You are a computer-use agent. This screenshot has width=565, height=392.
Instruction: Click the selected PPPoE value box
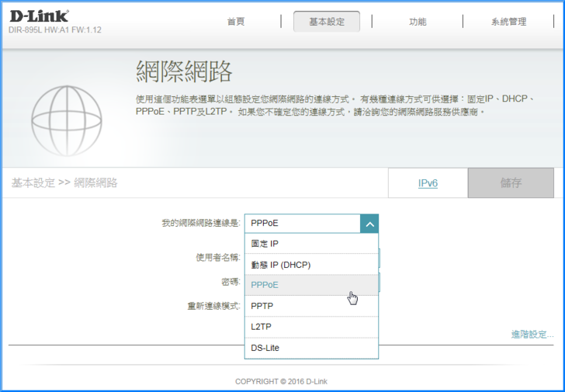303,224
